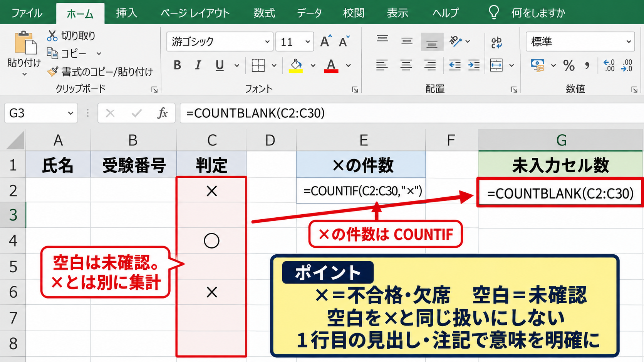Screen dimensions: 644x362
Task: Apply yellow fill color bucket
Action: pyautogui.click(x=296, y=65)
